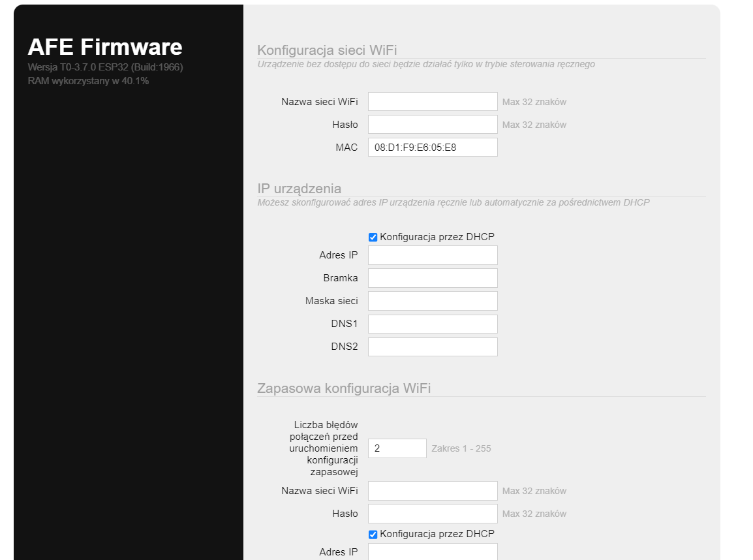Click the MAC address field 08:D1:F9:E6:05:E8
Image resolution: width=753 pixels, height=560 pixels.
point(433,148)
